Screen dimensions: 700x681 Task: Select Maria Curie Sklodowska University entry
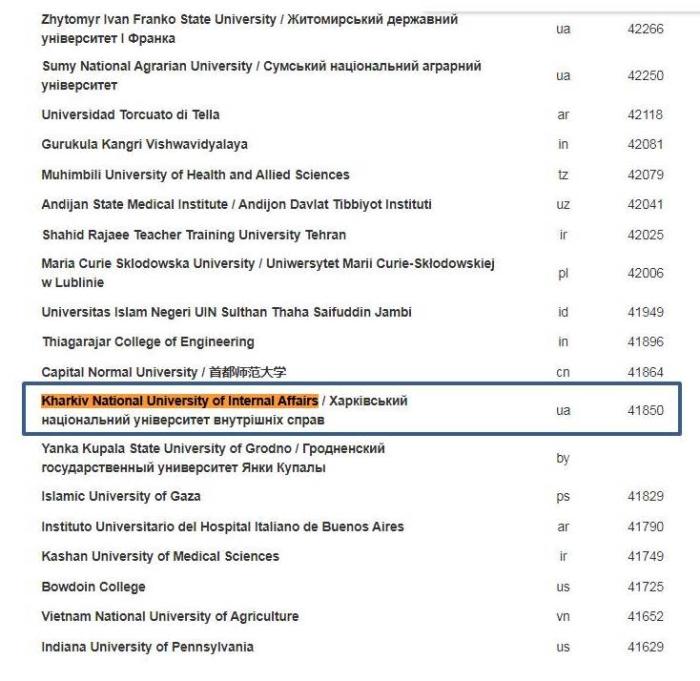pos(148,264)
